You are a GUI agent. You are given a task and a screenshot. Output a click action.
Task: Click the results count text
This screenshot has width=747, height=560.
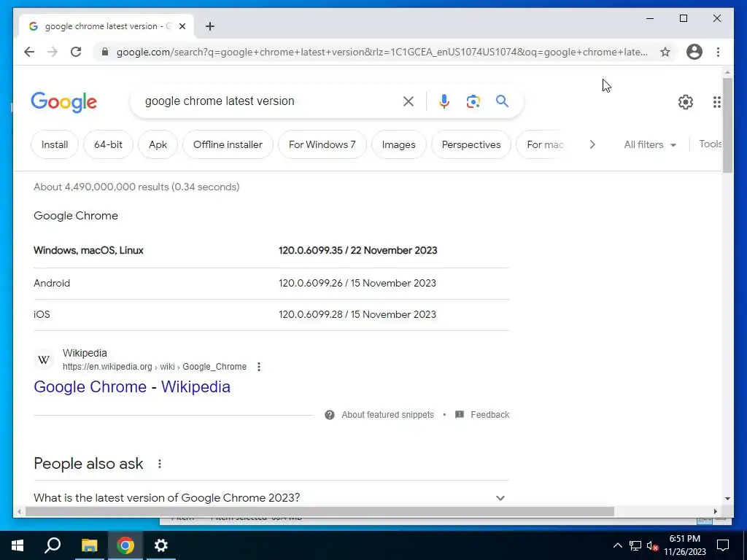[x=136, y=187]
